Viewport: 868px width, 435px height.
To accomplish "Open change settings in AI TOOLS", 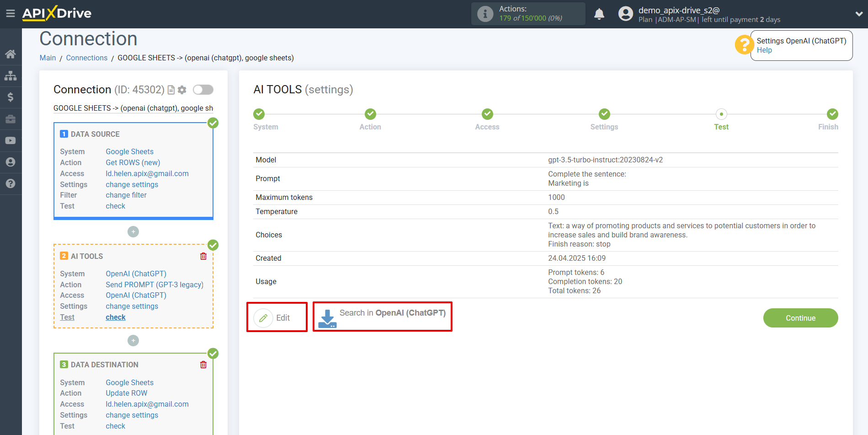I will (x=132, y=306).
